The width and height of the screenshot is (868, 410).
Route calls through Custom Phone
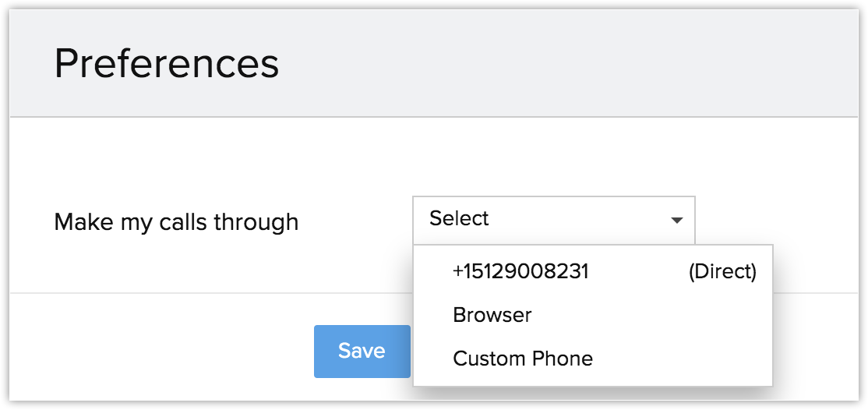click(x=523, y=359)
